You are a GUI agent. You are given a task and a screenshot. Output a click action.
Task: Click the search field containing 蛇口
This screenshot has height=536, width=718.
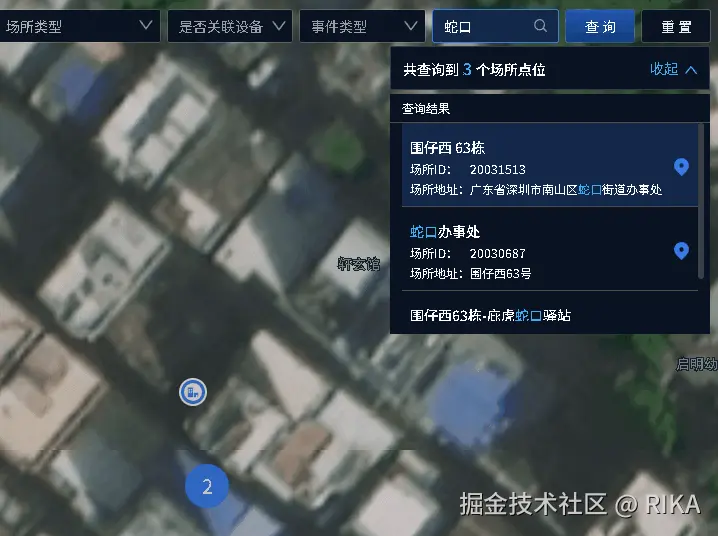tap(495, 26)
